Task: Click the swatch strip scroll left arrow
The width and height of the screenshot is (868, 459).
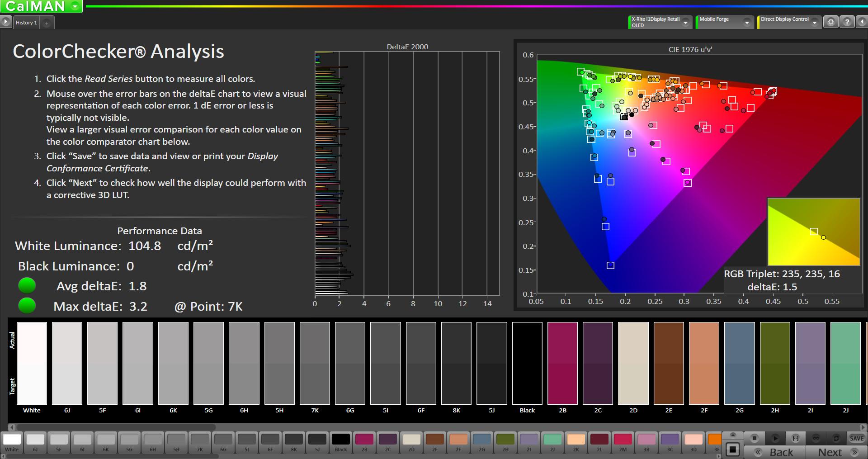Action: point(3,456)
